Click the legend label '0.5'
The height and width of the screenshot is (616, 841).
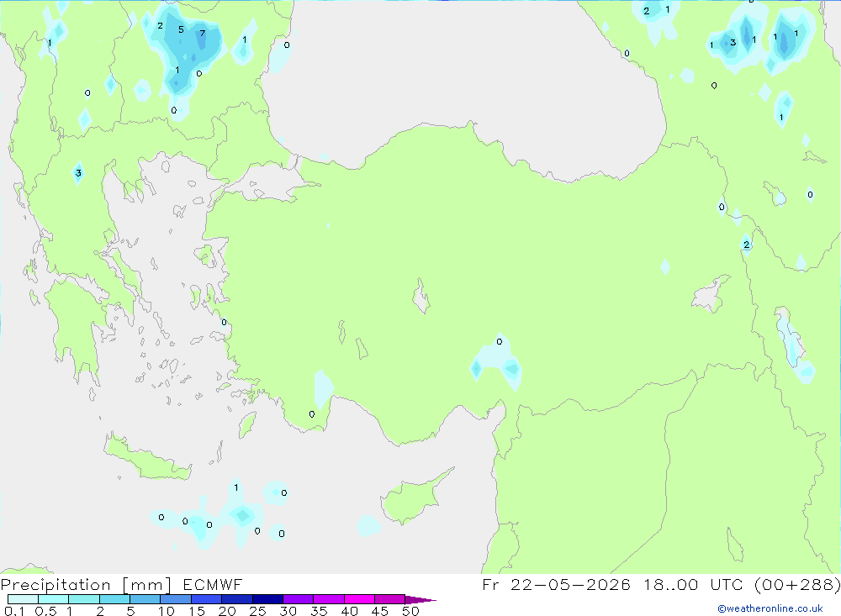[45, 611]
